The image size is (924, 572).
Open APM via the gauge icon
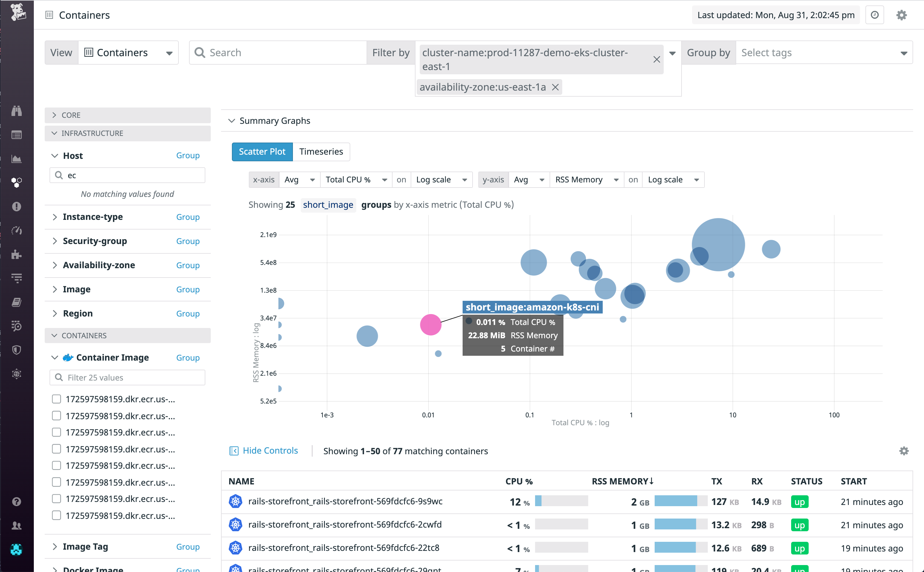coord(17,230)
